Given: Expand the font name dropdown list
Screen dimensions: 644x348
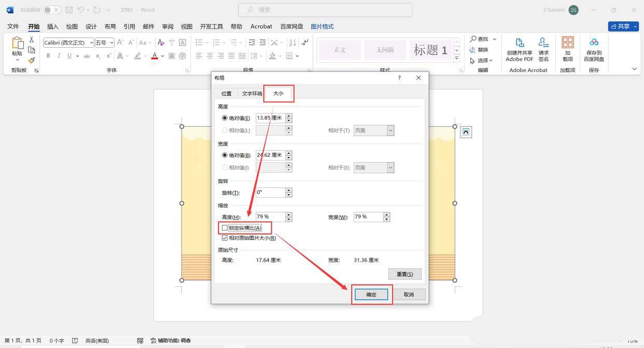Looking at the screenshot, I should (x=91, y=42).
